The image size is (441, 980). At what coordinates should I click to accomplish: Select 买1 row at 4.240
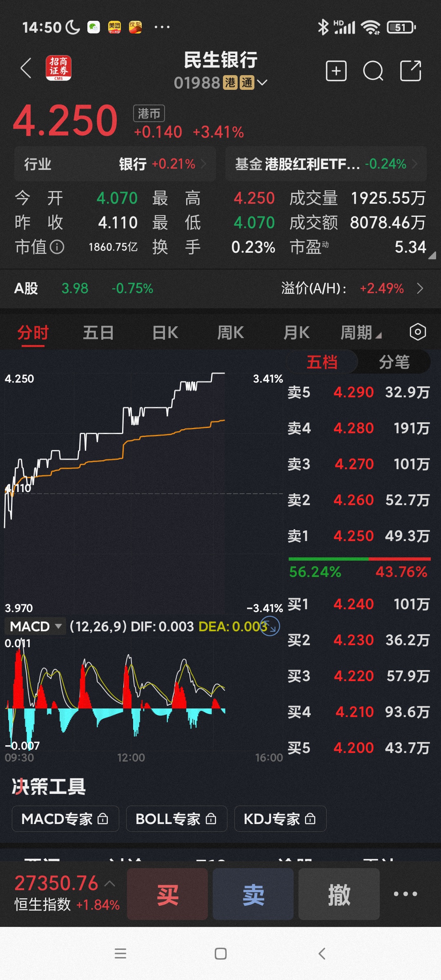click(359, 604)
